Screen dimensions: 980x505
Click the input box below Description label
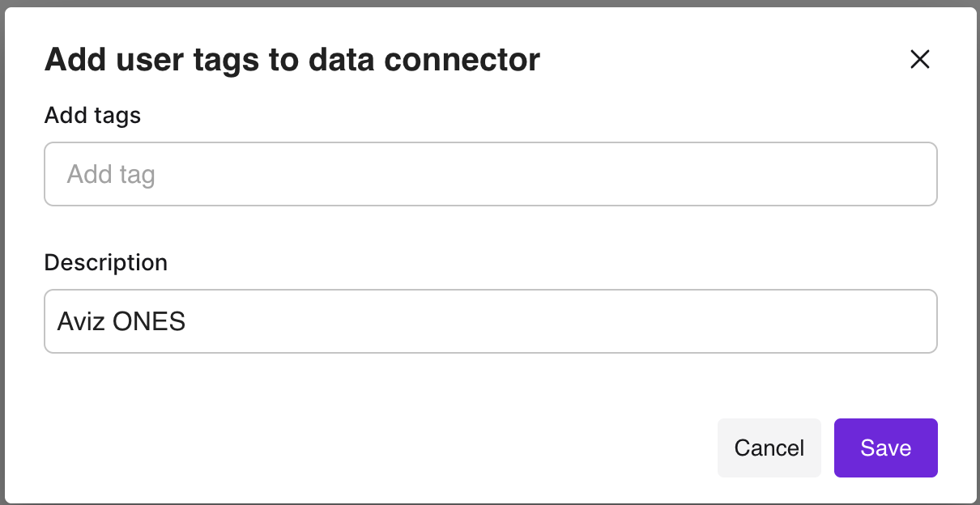click(490, 321)
